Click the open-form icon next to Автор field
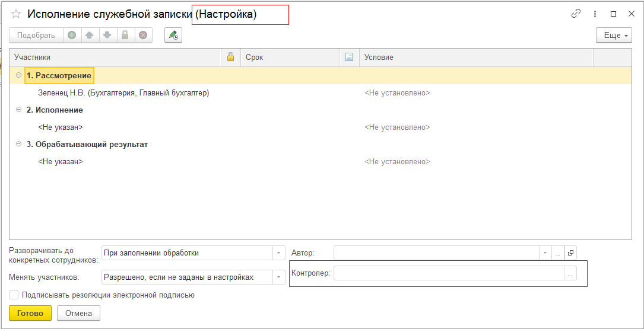Screen dimensions: 644x329 click(x=570, y=253)
